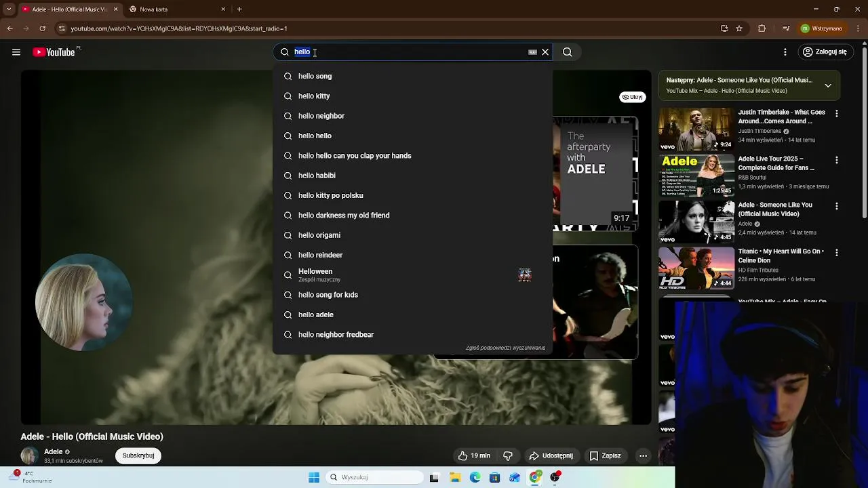Screen dimensions: 868x488
Task: Open the on-screen keyboard icon in search box
Action: pyautogui.click(x=532, y=52)
